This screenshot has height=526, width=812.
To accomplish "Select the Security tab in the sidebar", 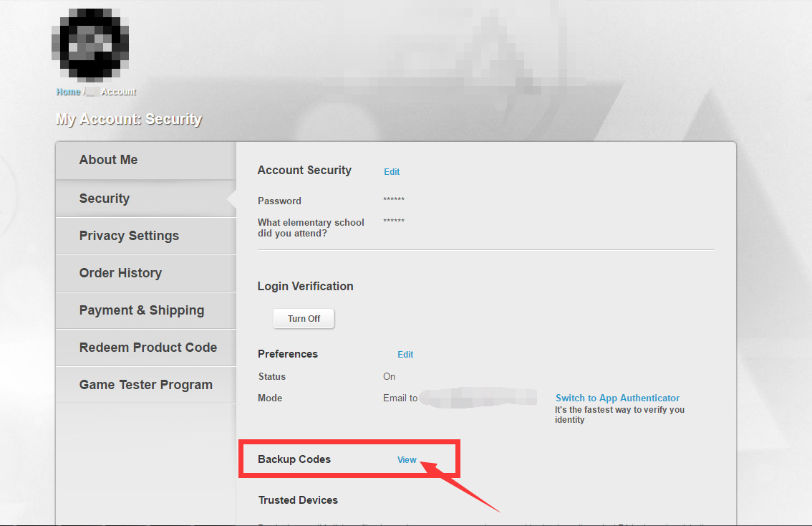I will coord(104,198).
